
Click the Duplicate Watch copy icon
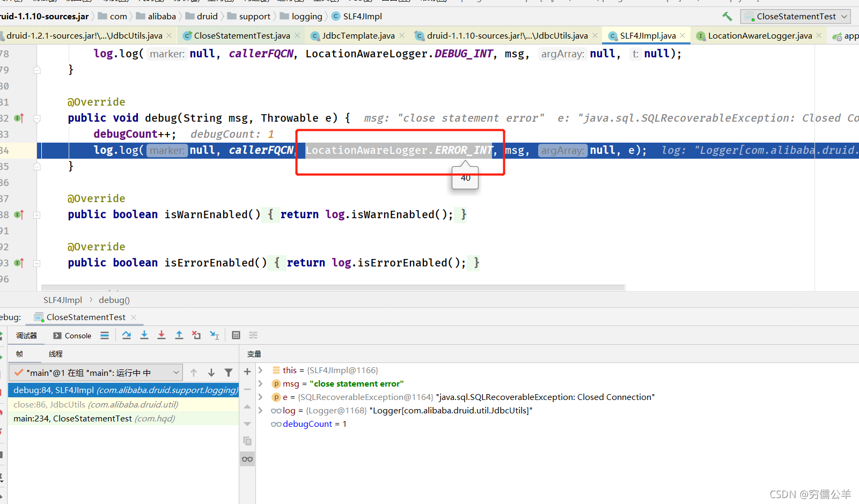coord(247,441)
